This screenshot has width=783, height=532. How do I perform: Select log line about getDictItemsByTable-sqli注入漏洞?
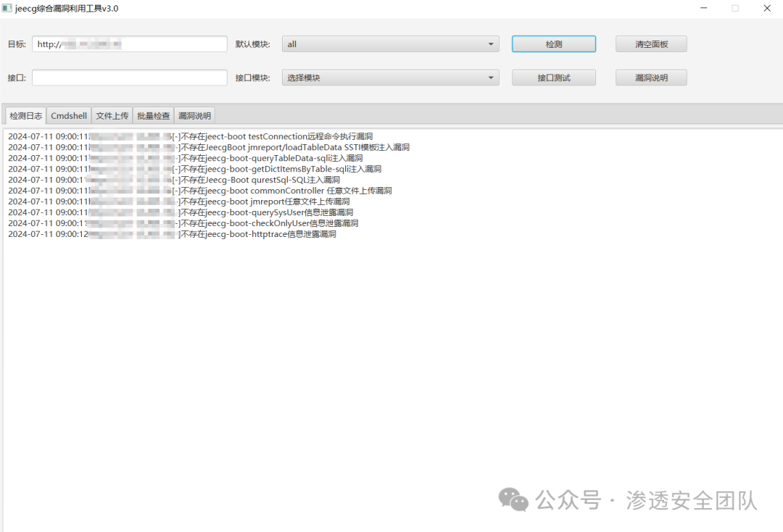[195, 169]
